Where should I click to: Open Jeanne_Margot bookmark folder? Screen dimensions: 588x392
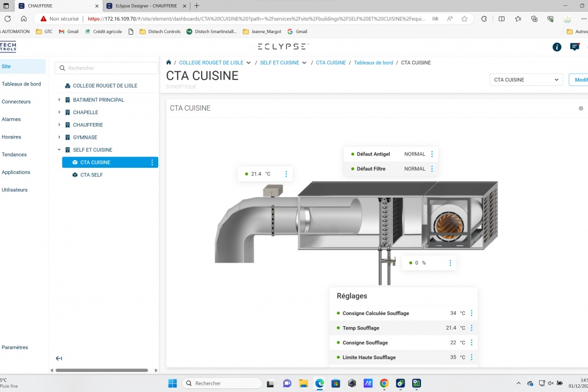(262, 32)
